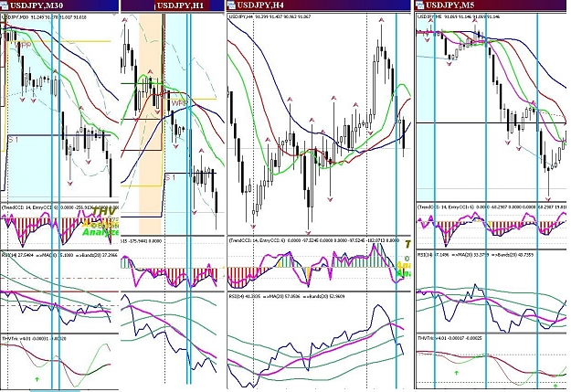The height and width of the screenshot is (392, 571).
Task: Select the S 1 support label on H1 chart
Action: [x=171, y=177]
